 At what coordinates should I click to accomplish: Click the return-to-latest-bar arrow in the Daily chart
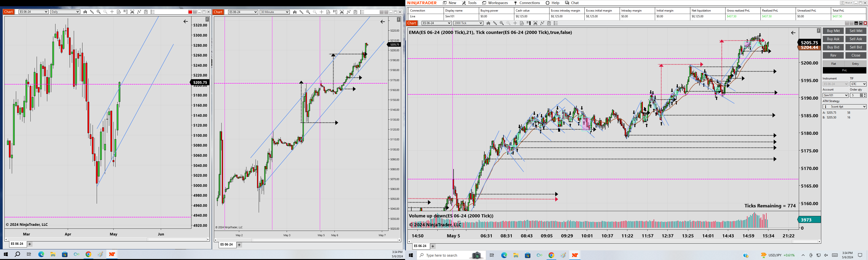click(186, 21)
